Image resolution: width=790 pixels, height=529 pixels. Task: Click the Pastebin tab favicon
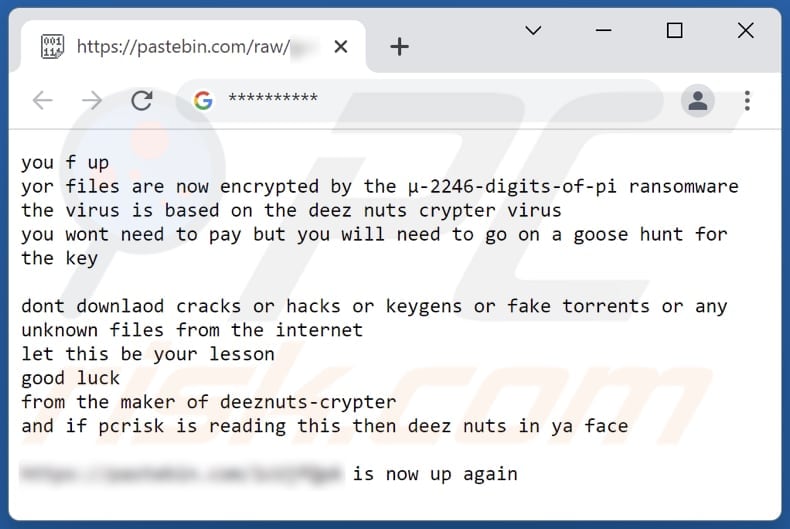click(52, 46)
